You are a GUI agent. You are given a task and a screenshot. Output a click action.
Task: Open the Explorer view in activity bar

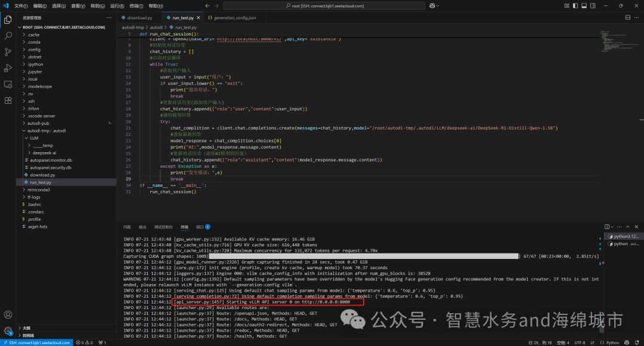(x=8, y=20)
